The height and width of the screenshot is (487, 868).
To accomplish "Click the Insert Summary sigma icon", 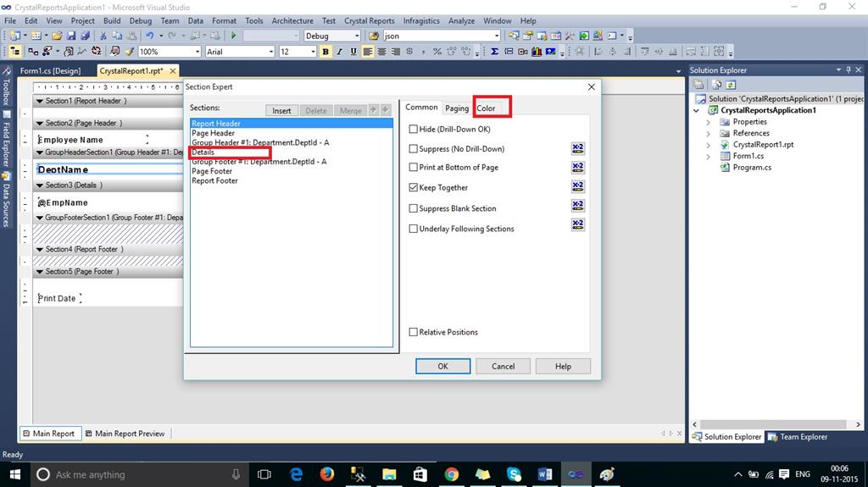I will [x=494, y=52].
